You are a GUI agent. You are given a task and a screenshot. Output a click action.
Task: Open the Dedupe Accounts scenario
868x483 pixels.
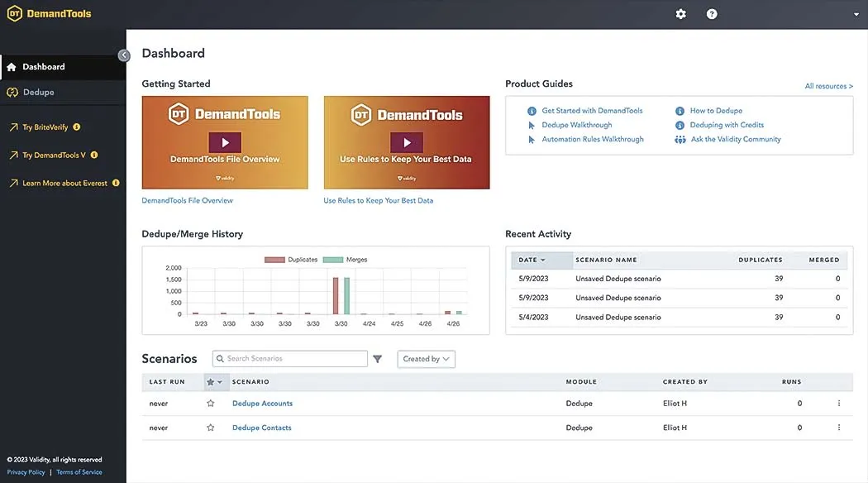coord(262,404)
